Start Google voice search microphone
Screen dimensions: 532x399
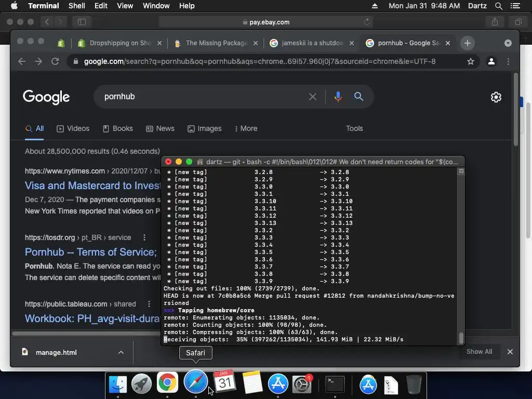coord(338,97)
